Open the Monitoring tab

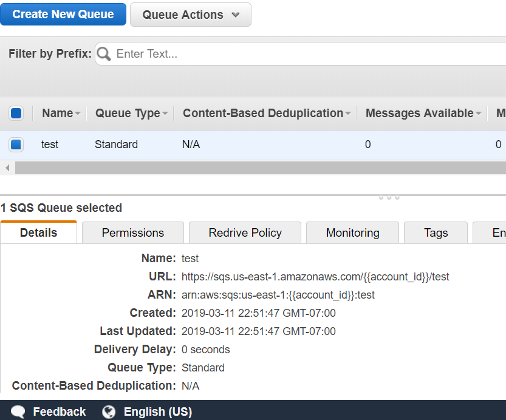coord(352,232)
